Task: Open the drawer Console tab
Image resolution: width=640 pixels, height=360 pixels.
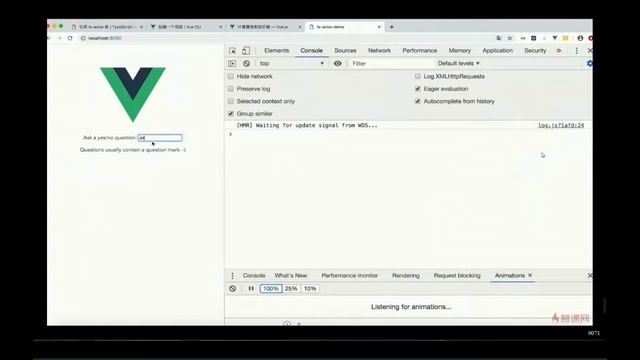Action: click(254, 276)
